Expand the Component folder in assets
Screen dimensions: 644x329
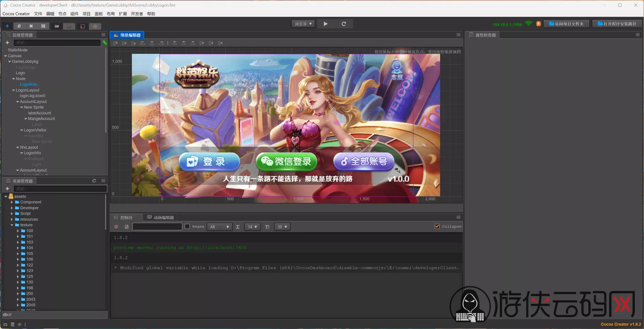tap(12, 202)
